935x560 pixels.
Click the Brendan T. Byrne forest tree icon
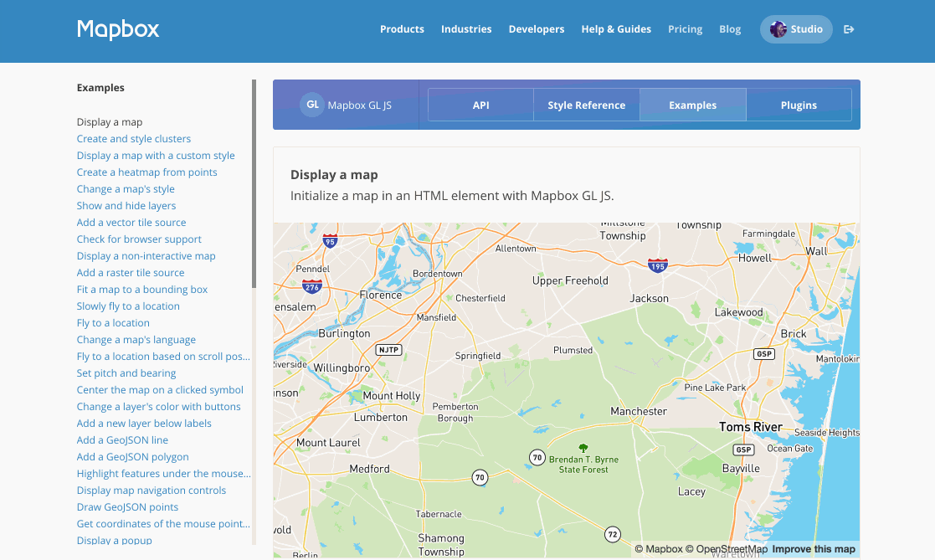tap(583, 447)
